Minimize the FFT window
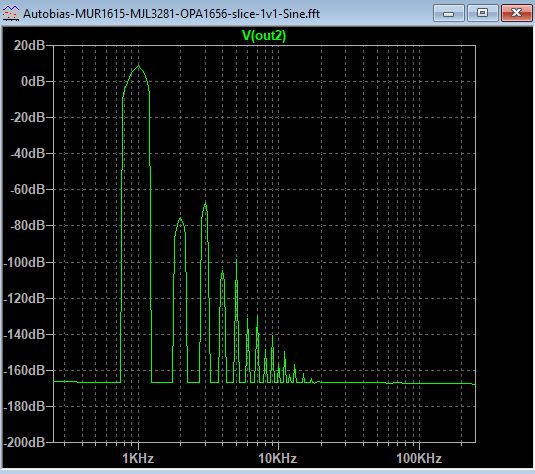 coord(448,13)
